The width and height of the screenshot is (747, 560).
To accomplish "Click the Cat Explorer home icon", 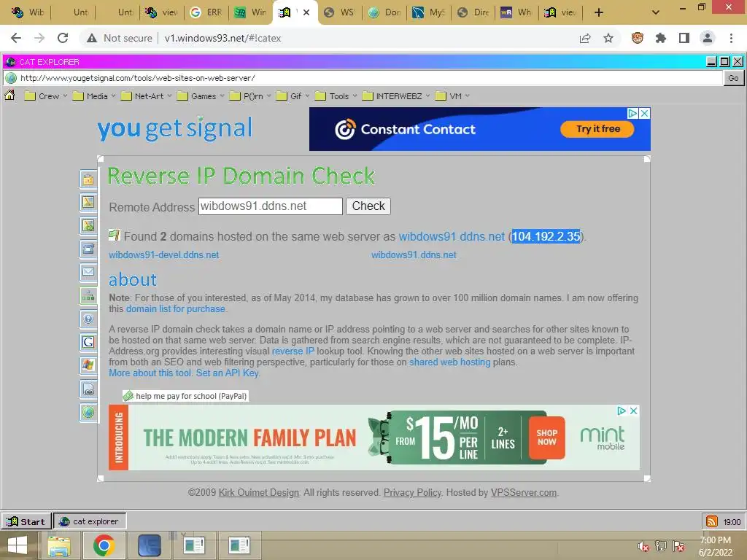I will pyautogui.click(x=9, y=96).
